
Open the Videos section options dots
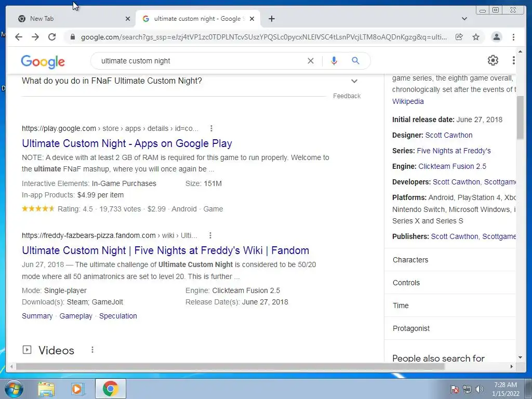(x=92, y=350)
